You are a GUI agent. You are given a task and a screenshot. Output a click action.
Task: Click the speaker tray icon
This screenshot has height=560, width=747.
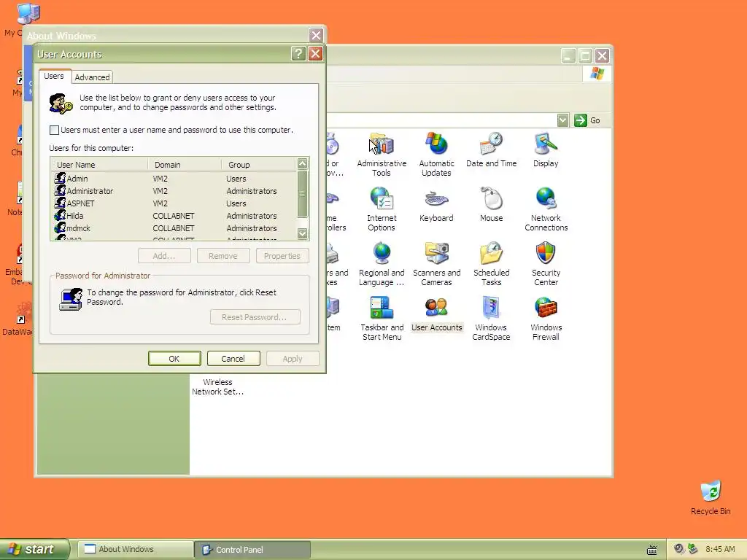tap(679, 549)
